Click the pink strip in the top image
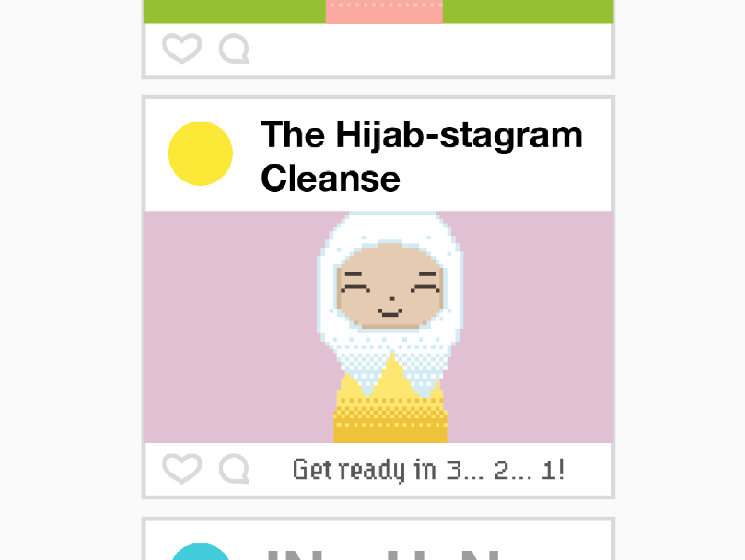The height and width of the screenshot is (560, 745). click(384, 12)
